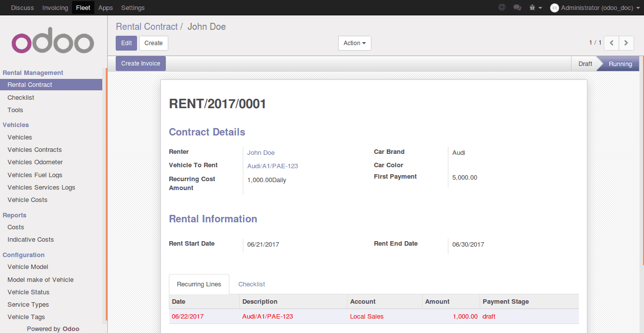Image resolution: width=644 pixels, height=333 pixels.
Task: Click the 1 / 1 pager counter
Action: tap(595, 43)
